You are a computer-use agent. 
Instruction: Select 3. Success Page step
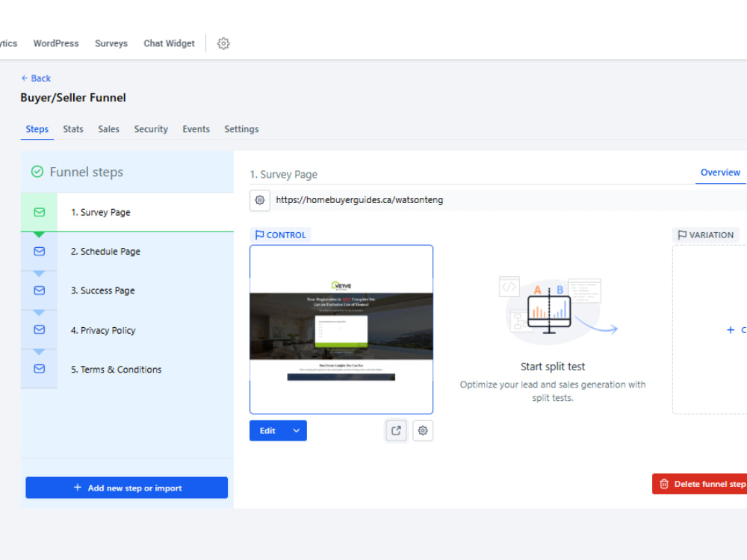[127, 290]
